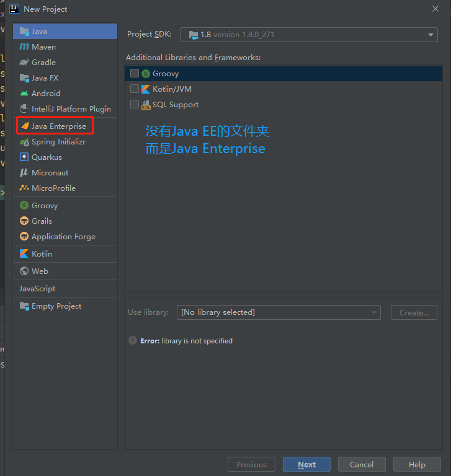Select Quarkus label in sidebar

coord(47,157)
